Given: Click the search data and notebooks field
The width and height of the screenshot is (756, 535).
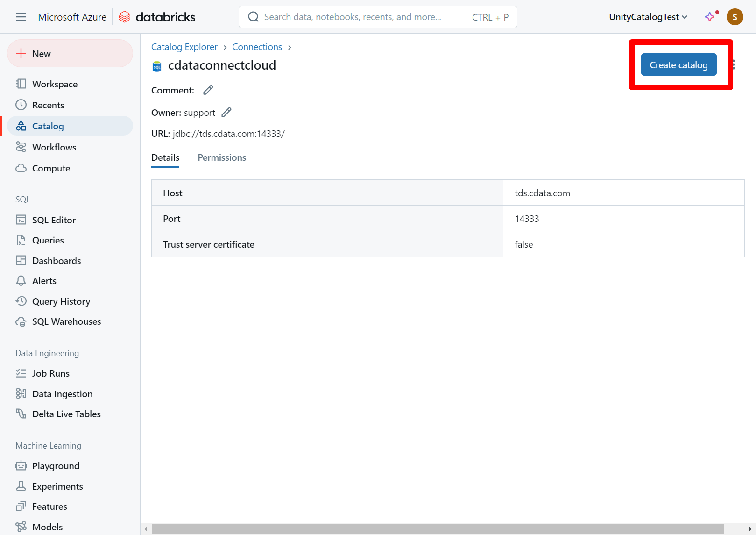Looking at the screenshot, I should click(x=378, y=17).
